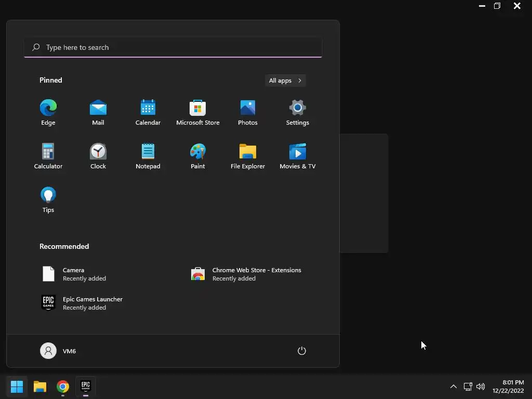The height and width of the screenshot is (399, 532).
Task: Open File Explorer in the pinned grid
Action: pyautogui.click(x=248, y=156)
